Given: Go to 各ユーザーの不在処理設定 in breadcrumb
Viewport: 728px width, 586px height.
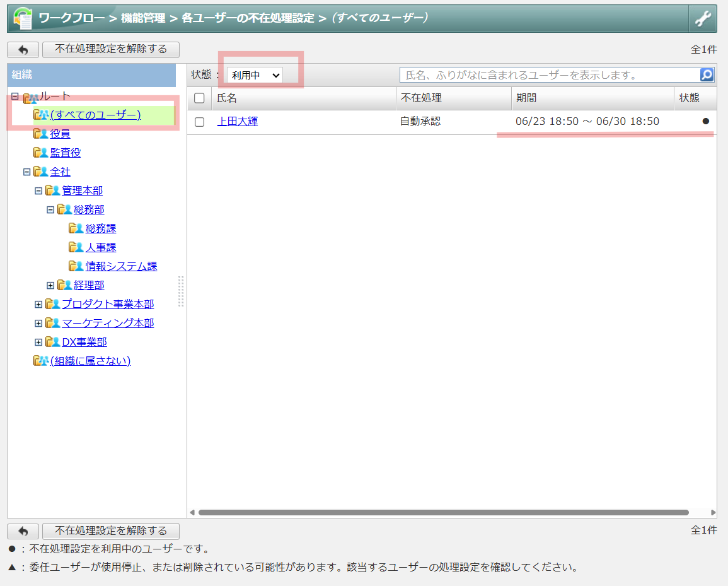Looking at the screenshot, I should (248, 18).
